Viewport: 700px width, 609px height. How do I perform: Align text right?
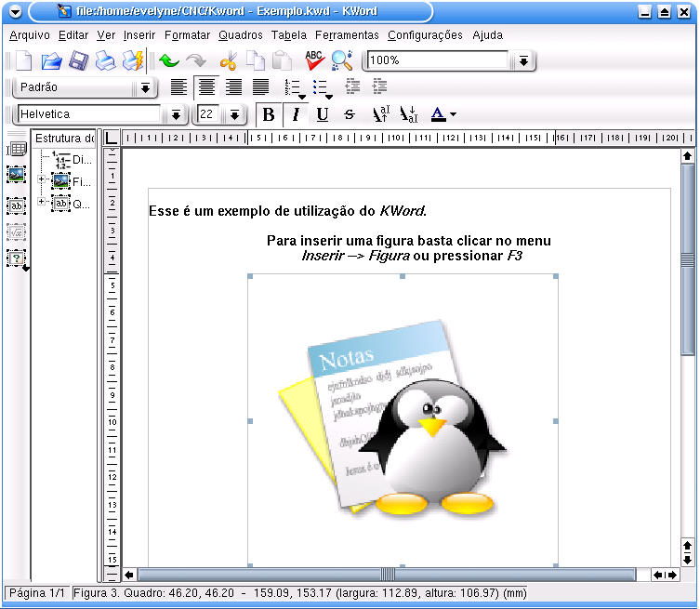click(x=233, y=87)
